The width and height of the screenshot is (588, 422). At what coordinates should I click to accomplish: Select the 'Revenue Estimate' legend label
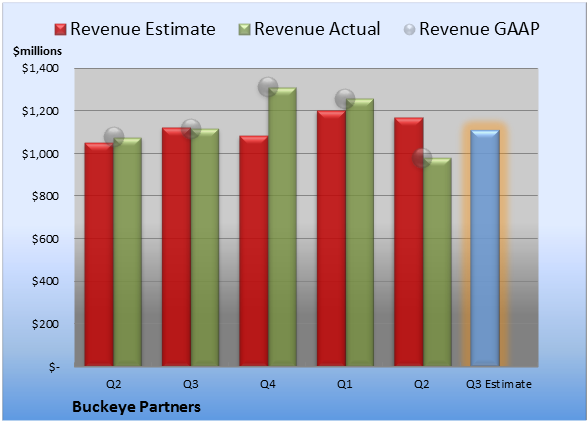pos(143,29)
